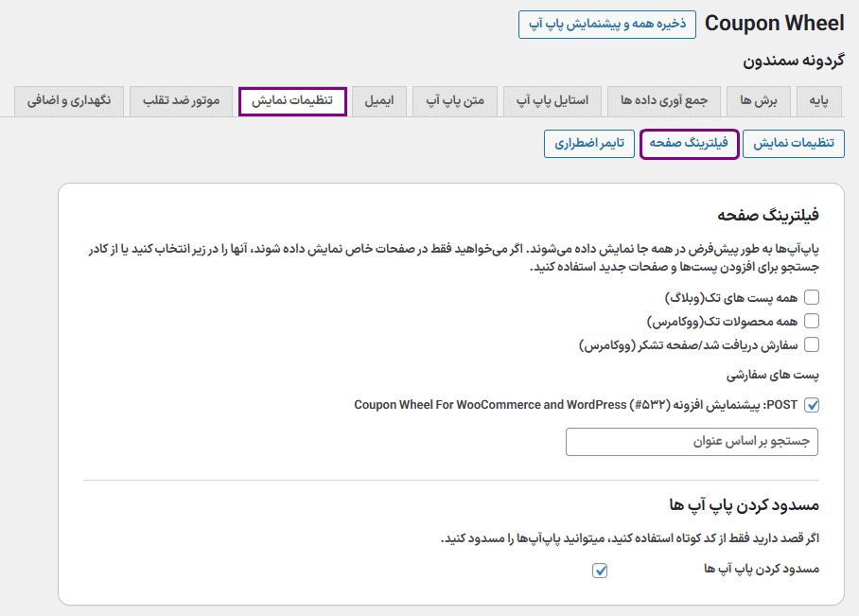Click 'فیلترینگ صفحه' section heading

point(768,215)
